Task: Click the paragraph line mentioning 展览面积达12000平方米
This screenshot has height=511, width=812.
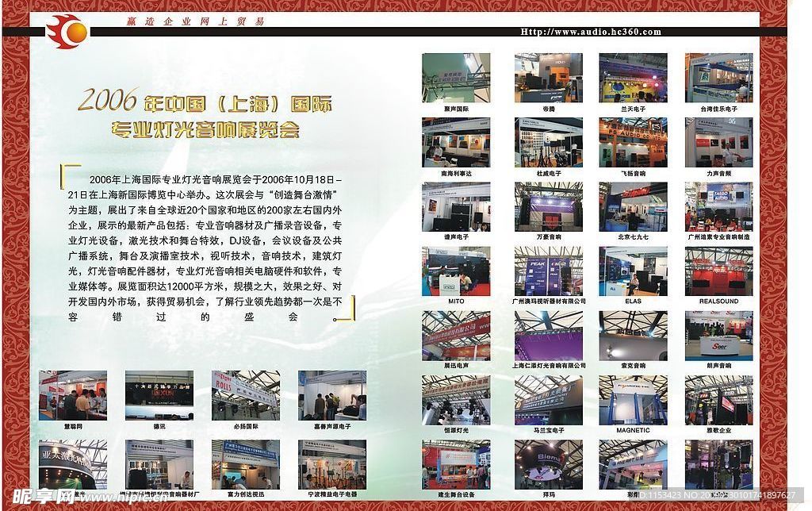Action: pos(205,286)
